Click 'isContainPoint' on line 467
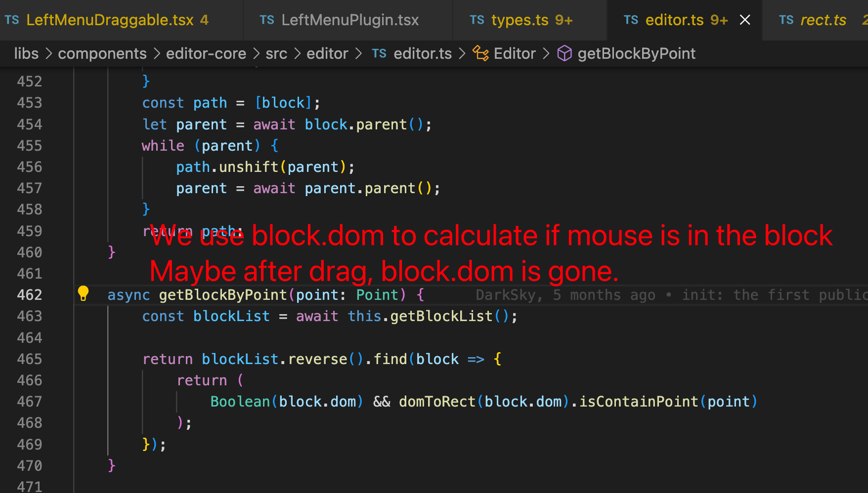 click(639, 402)
